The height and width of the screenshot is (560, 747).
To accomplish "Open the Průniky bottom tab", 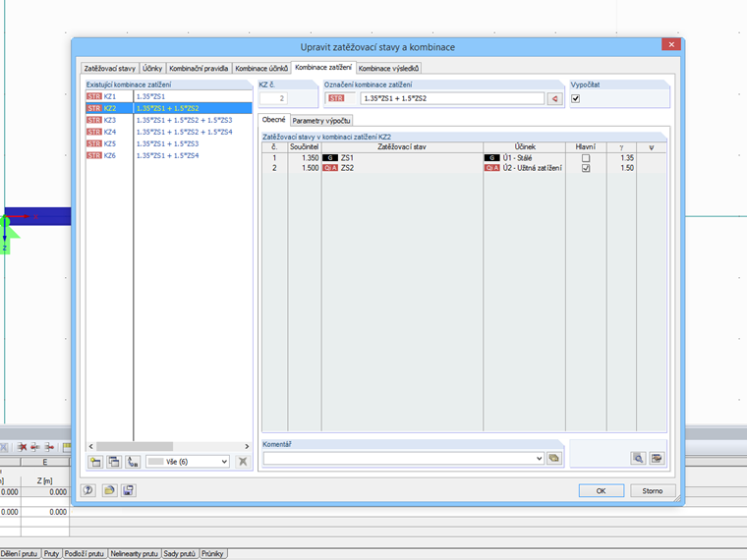I will click(x=212, y=553).
